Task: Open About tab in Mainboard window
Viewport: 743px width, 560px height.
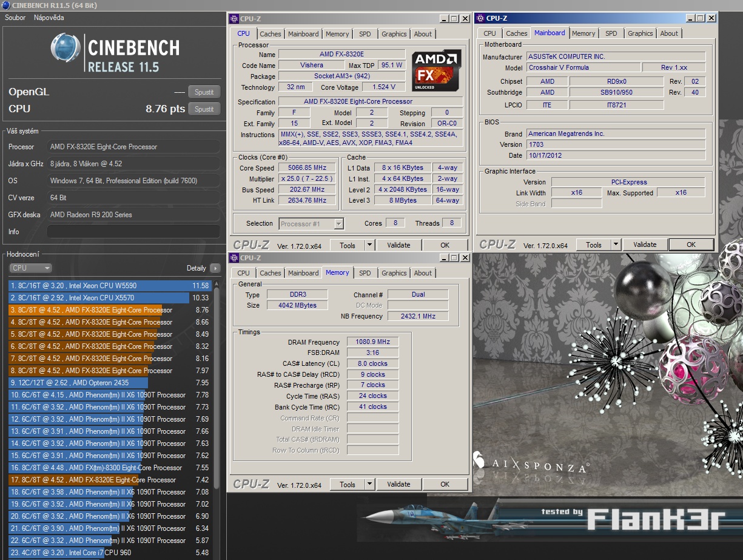Action: point(670,33)
